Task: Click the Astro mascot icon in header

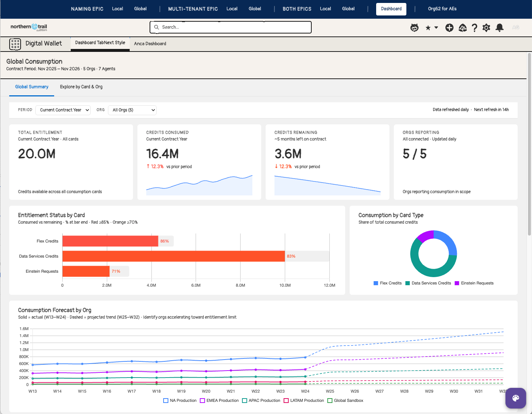Action: tap(414, 28)
